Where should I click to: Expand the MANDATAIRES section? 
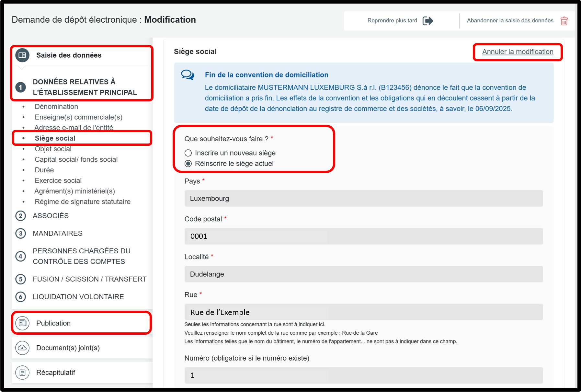pyautogui.click(x=58, y=233)
